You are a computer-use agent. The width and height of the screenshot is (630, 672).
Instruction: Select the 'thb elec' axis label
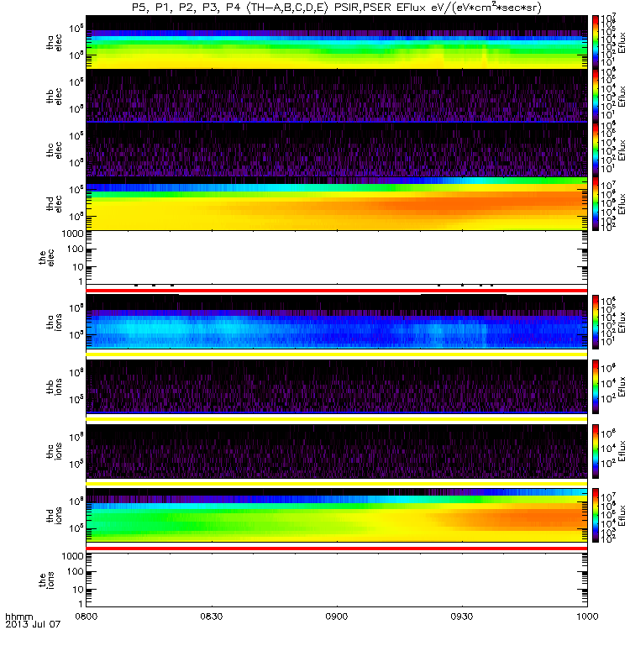tap(55, 96)
